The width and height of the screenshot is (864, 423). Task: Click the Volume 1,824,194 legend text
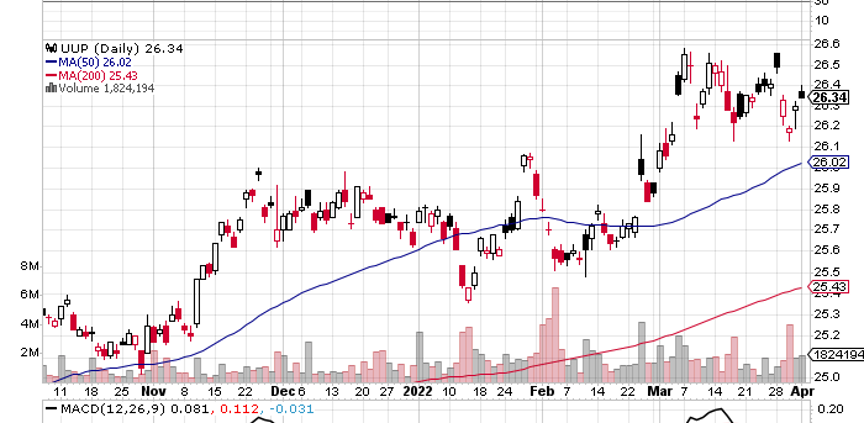tap(100, 87)
